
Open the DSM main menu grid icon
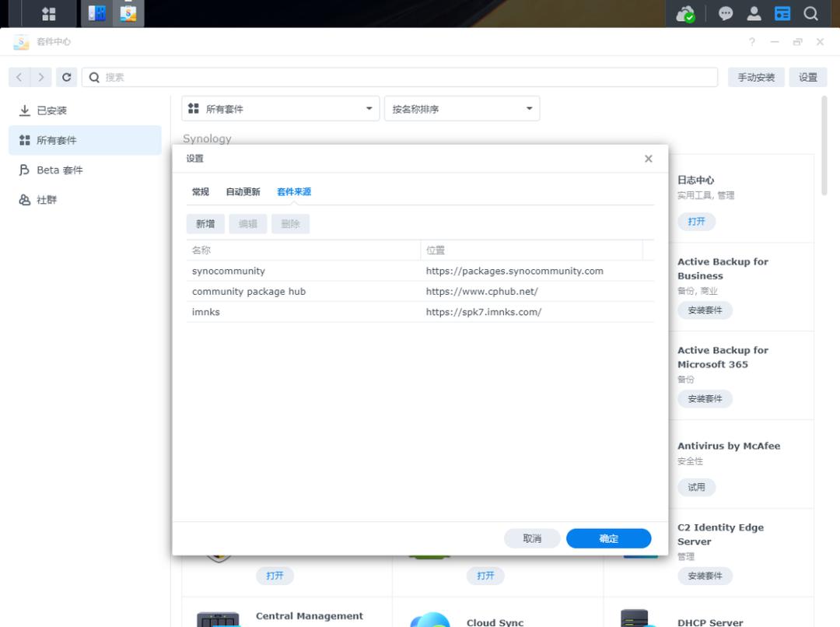click(48, 14)
